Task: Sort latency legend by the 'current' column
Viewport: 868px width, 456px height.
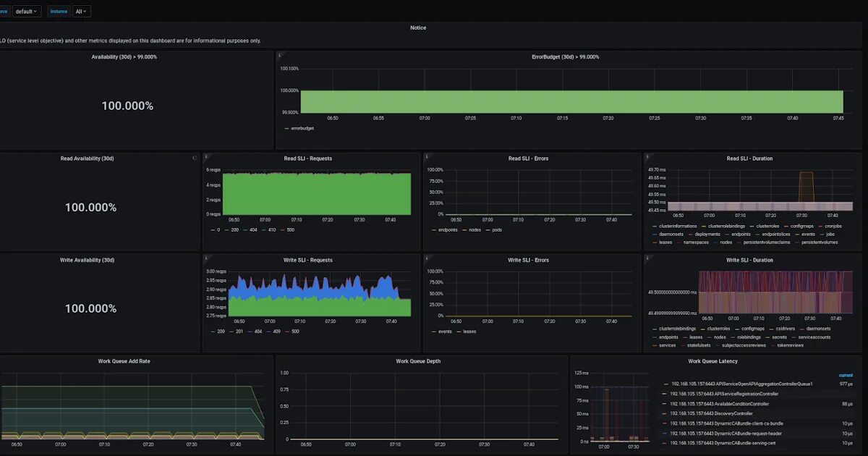Action: pos(846,375)
